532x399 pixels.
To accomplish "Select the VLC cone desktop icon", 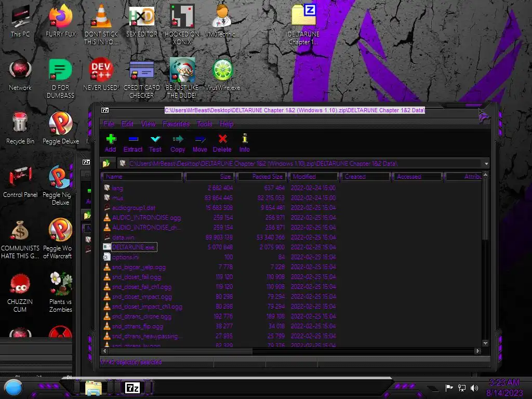I will (101, 24).
